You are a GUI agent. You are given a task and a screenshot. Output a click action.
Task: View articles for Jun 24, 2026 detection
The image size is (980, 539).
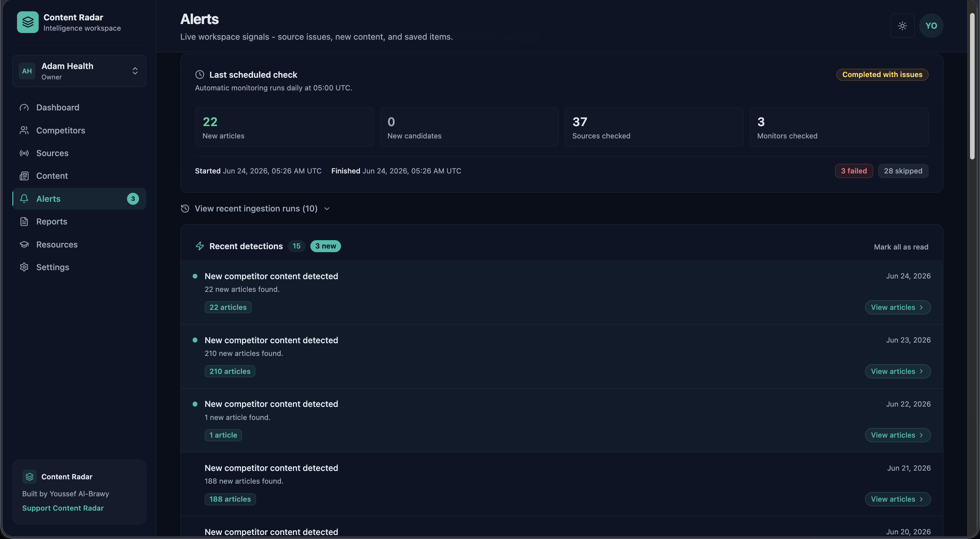tap(898, 307)
